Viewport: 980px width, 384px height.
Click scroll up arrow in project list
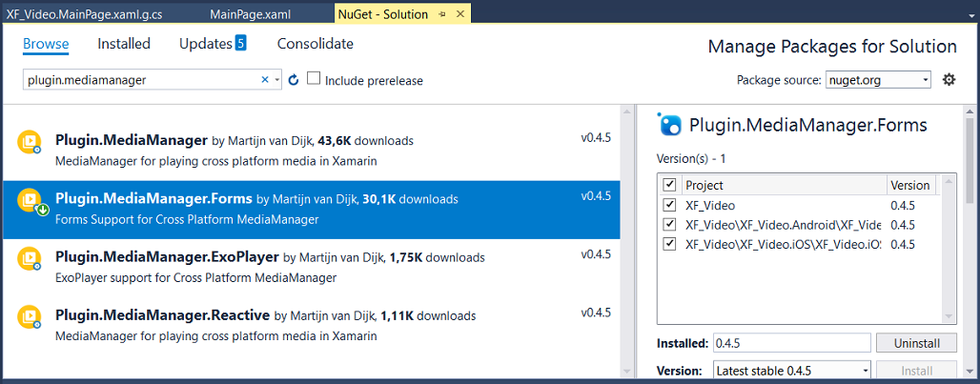tap(947, 182)
